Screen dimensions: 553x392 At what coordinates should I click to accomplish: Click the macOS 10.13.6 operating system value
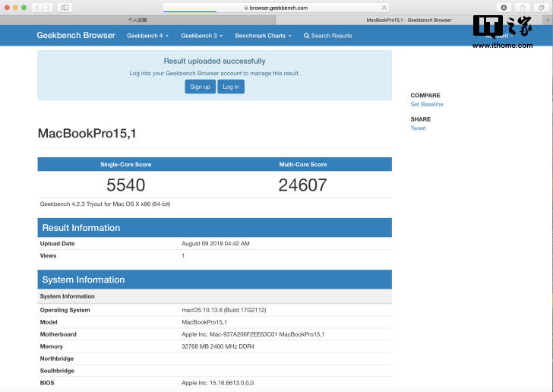click(224, 310)
